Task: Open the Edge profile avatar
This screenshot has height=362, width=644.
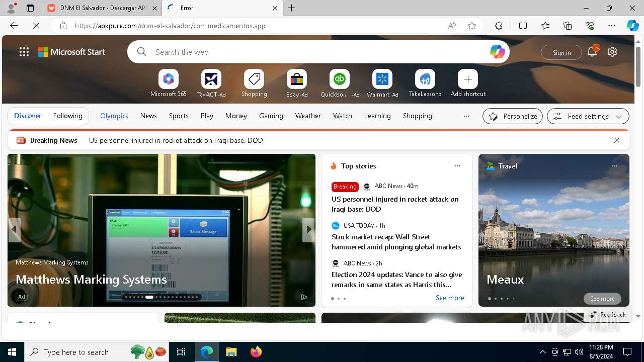Action: tap(11, 8)
